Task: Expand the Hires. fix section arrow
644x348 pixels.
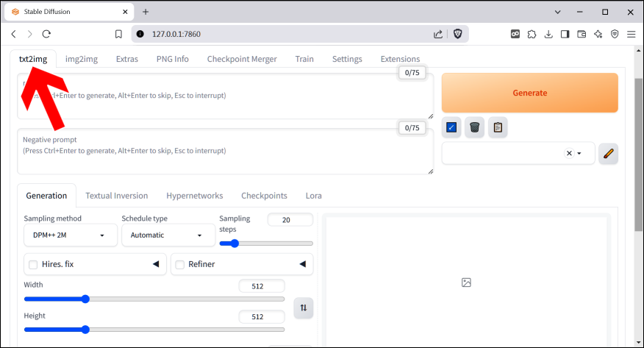Action: (156, 264)
